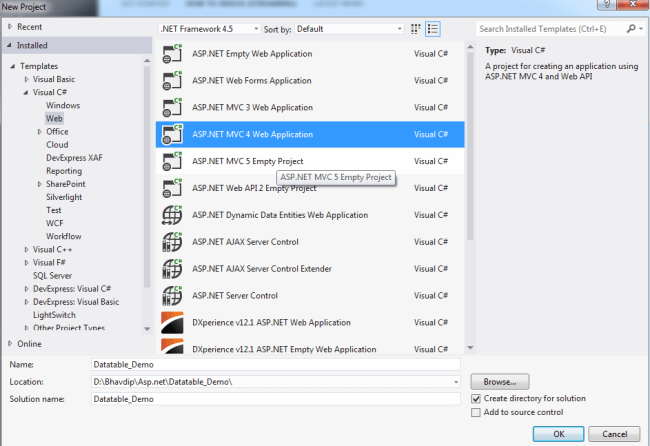Expand the Visual F# tree node
This screenshot has width=650, height=446.
tap(27, 263)
